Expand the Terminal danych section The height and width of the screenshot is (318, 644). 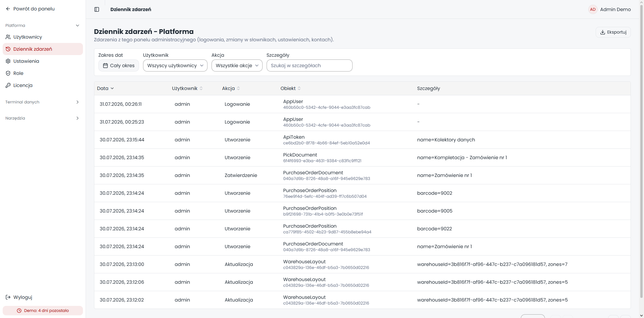43,102
